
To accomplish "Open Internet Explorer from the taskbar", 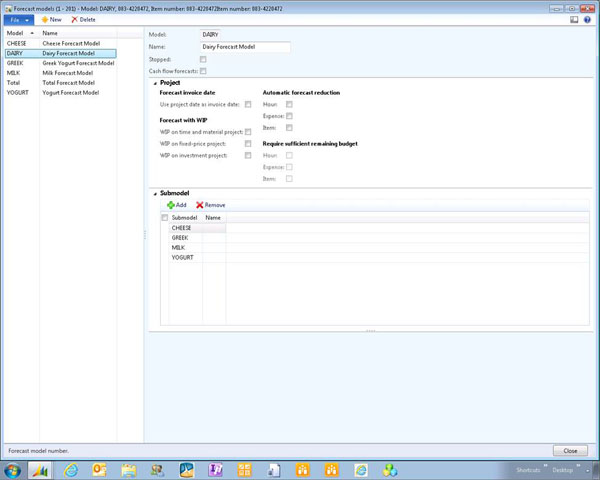I will [x=71, y=470].
